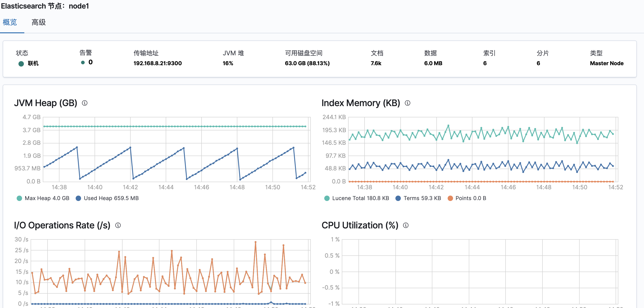Click the alerts count 0 link
Screen dimensions: 644x308
click(91, 62)
